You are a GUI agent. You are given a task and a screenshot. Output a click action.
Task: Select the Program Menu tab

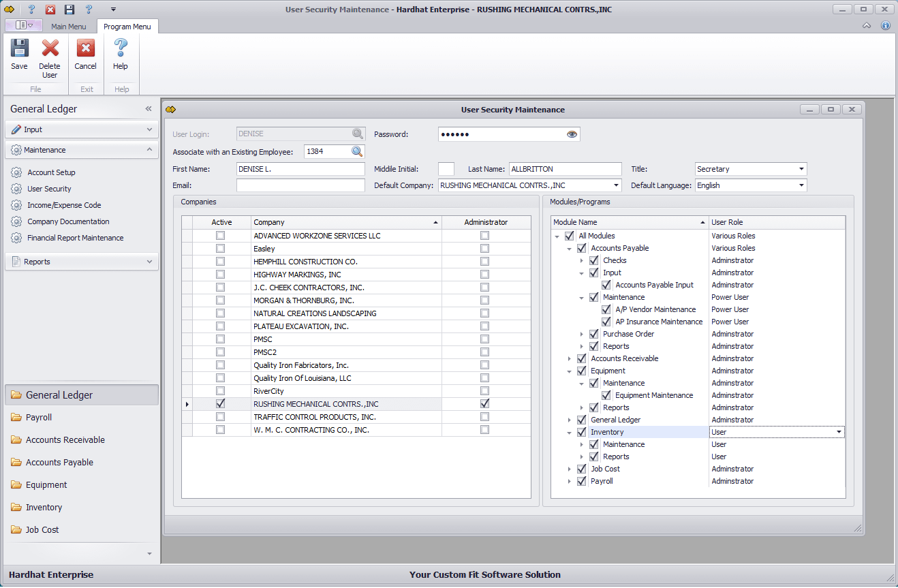pos(127,27)
